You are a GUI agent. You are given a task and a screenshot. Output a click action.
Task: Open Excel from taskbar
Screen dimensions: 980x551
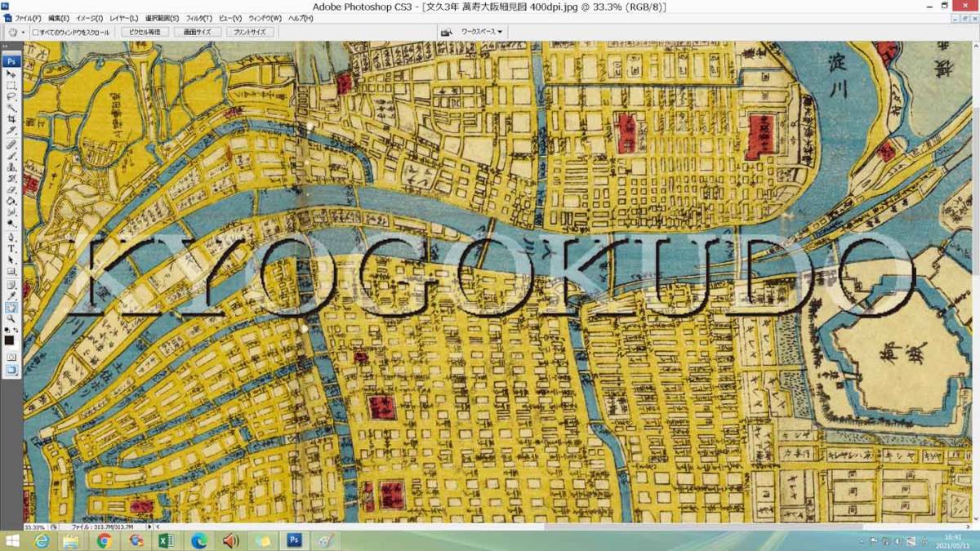167,541
